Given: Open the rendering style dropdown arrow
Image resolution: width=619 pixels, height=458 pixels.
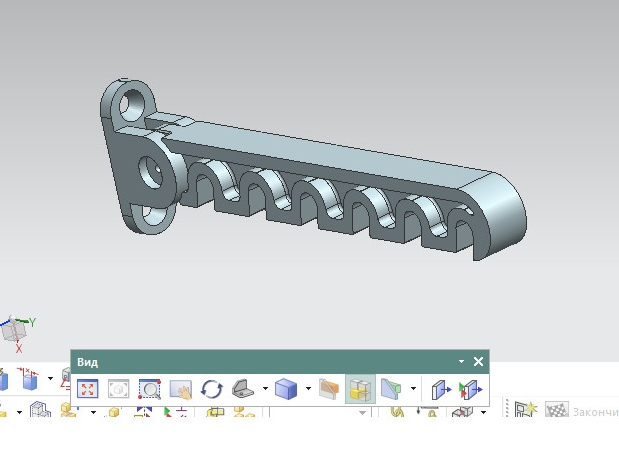Looking at the screenshot, I should tap(308, 389).
